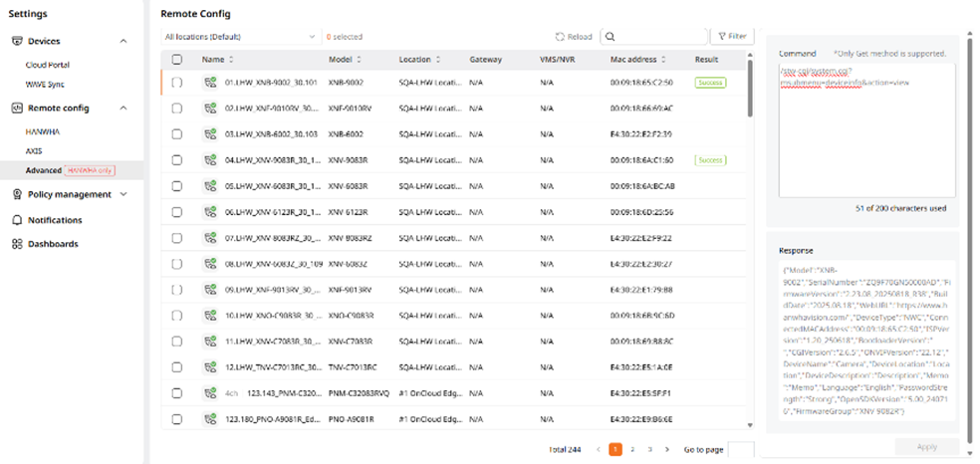
Task: Go to page 2 in pagination
Action: pos(633,449)
